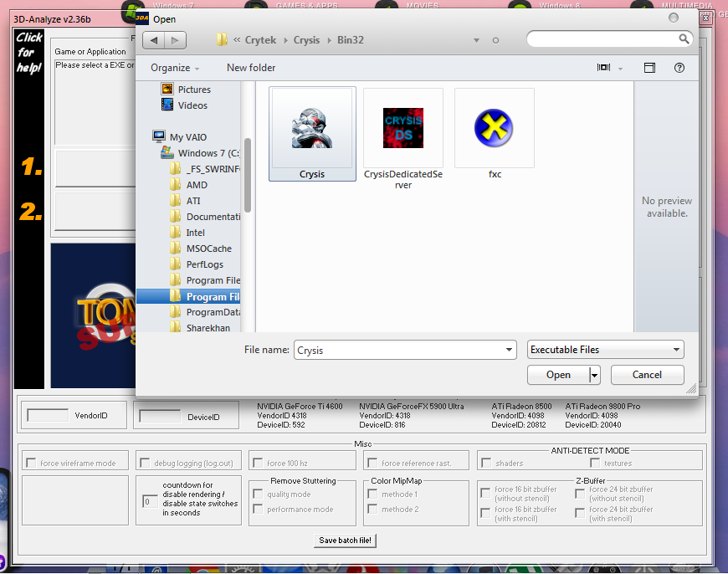Select My VAIO computer in tree
The image size is (728, 574).
pos(180,137)
